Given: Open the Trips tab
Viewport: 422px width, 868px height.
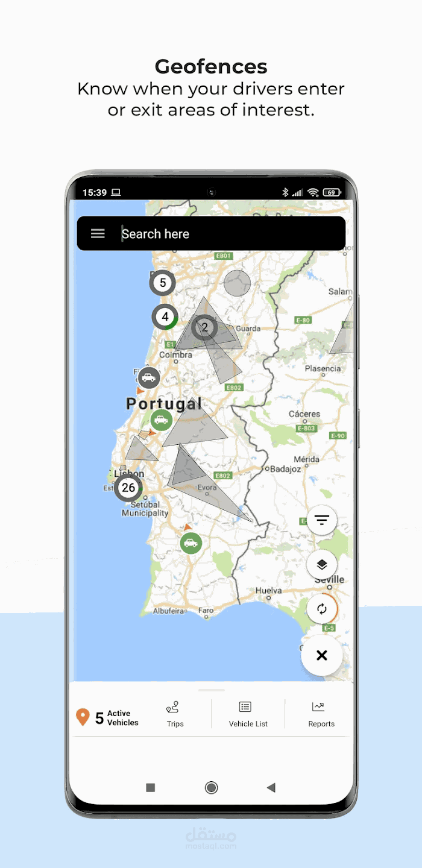Looking at the screenshot, I should pos(175,714).
